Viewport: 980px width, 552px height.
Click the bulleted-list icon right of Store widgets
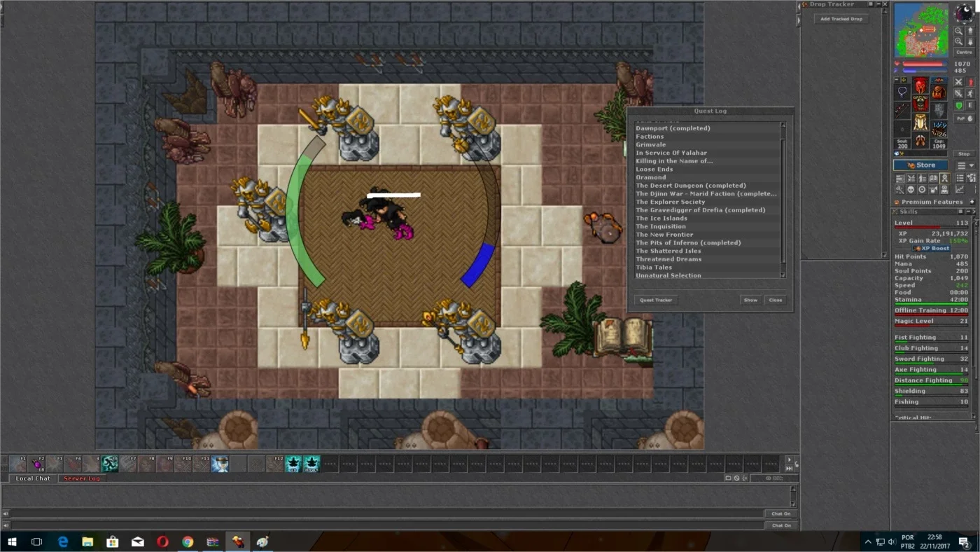point(960,177)
